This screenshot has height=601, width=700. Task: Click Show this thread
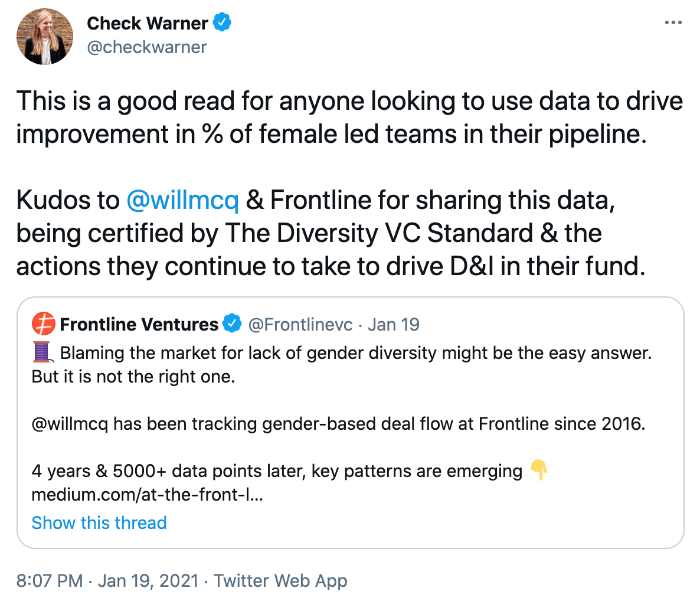99,522
